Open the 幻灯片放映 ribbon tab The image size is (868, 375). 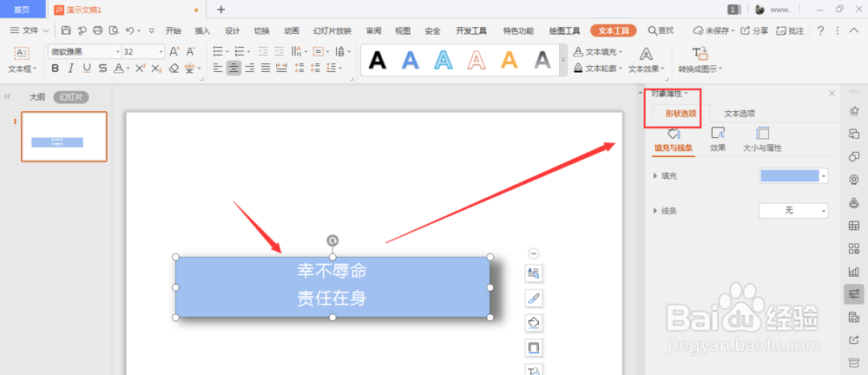[332, 30]
